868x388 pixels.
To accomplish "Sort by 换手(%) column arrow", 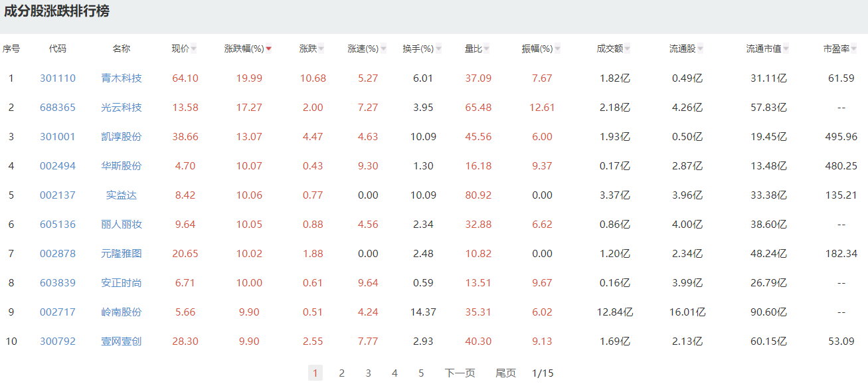I will click(x=438, y=48).
